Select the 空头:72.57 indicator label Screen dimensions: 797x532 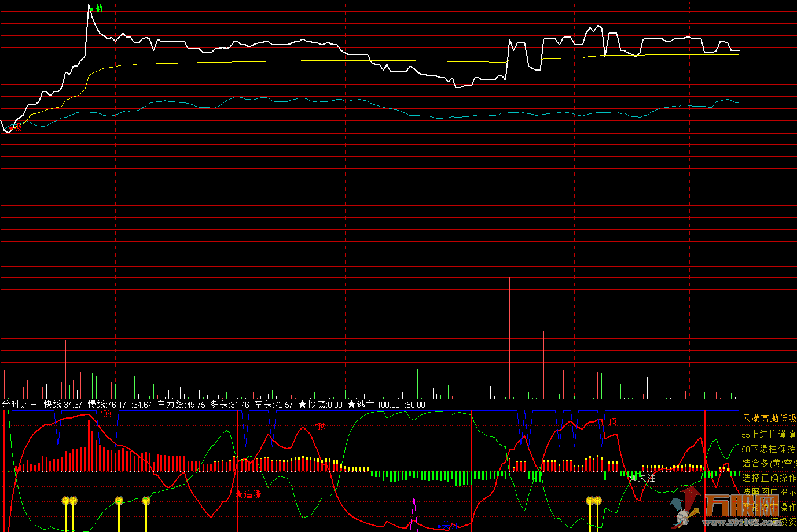tap(274, 405)
